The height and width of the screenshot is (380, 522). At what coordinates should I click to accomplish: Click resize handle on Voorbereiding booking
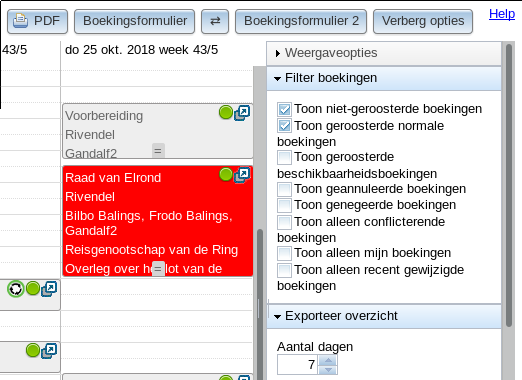click(158, 151)
